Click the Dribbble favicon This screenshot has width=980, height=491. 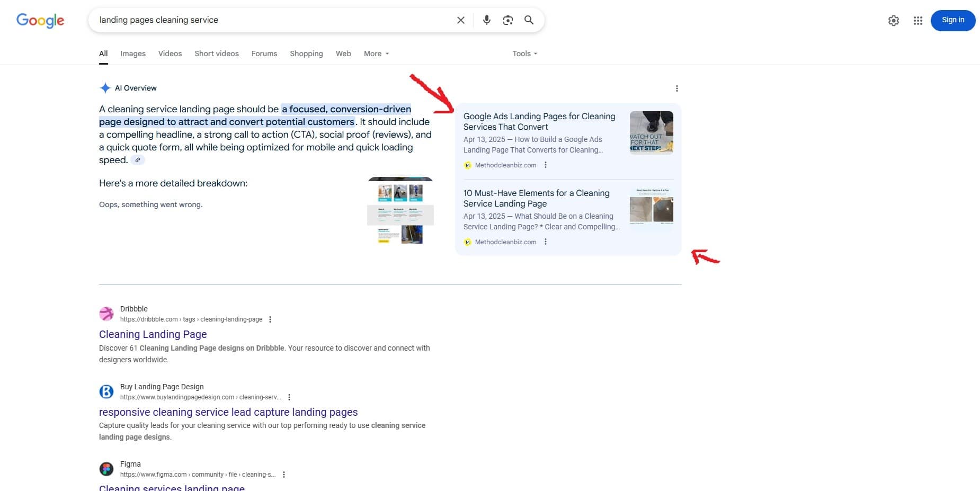pos(106,314)
